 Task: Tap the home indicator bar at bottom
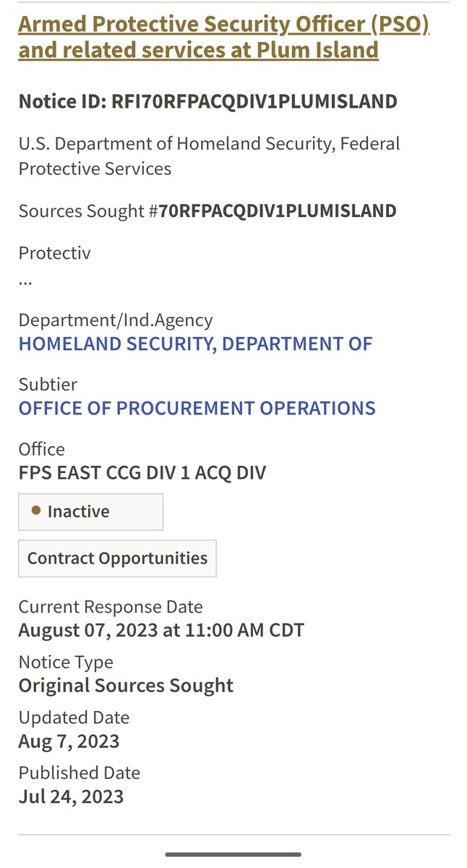[x=233, y=854]
